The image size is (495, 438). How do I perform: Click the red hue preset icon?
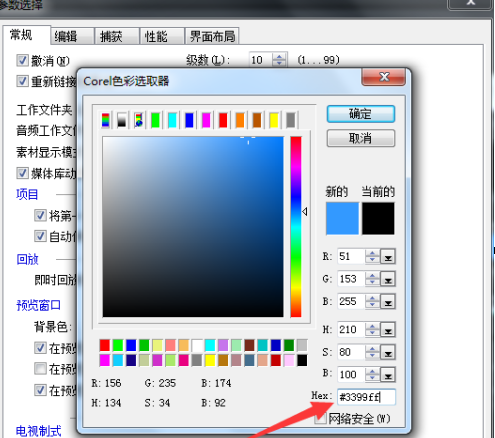(x=223, y=120)
